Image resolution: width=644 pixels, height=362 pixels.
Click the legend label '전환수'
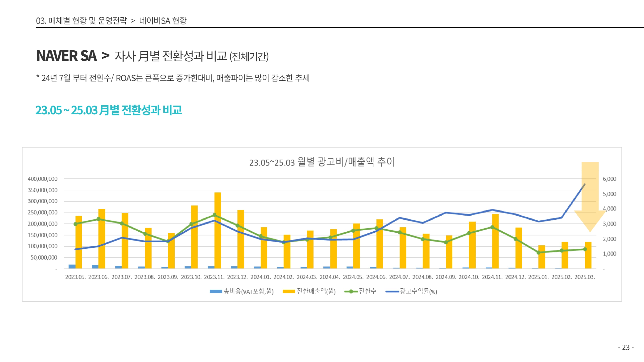pyautogui.click(x=367, y=291)
